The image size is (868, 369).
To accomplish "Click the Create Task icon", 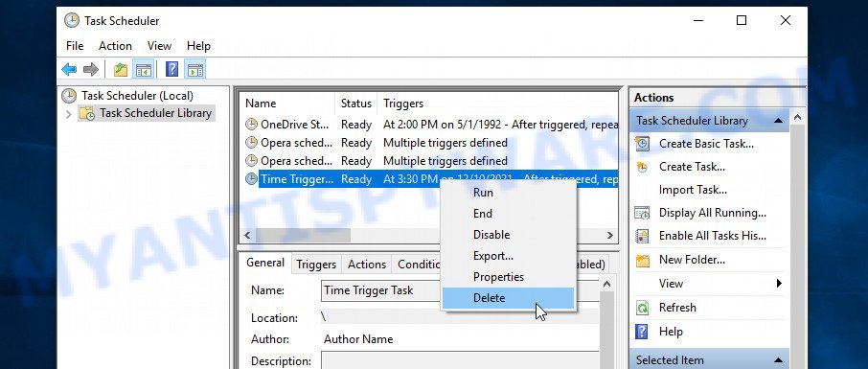I will point(642,167).
